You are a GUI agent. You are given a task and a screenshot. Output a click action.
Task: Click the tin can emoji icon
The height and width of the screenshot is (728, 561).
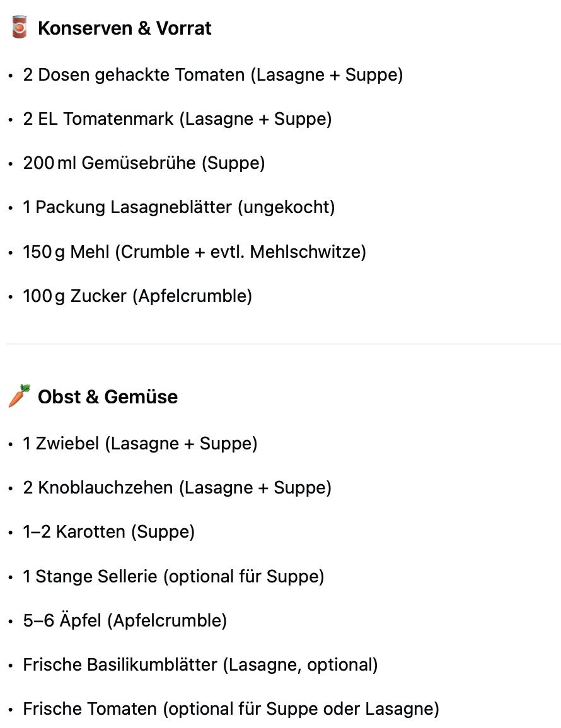pos(19,27)
